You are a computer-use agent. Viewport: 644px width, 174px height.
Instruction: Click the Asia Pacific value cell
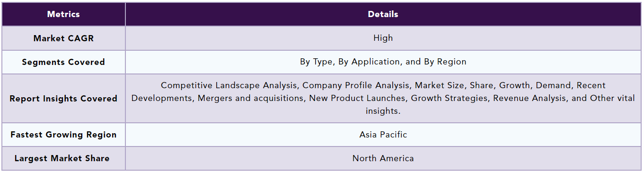pos(383,135)
